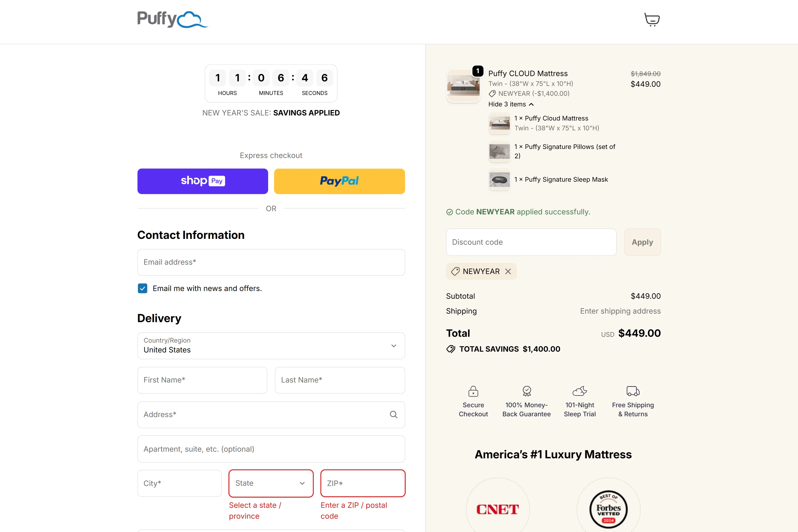
Task: Click the Secure Checkout lock icon
Action: pyautogui.click(x=473, y=392)
